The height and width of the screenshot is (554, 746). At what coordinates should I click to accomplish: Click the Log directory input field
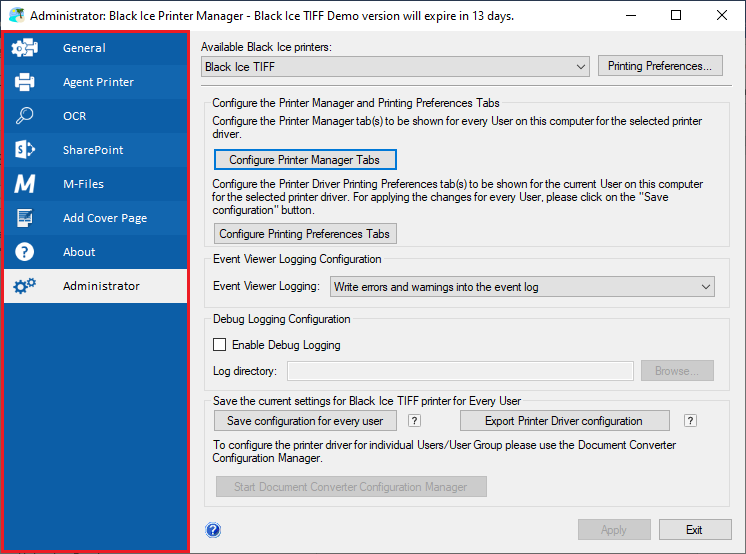tap(460, 371)
